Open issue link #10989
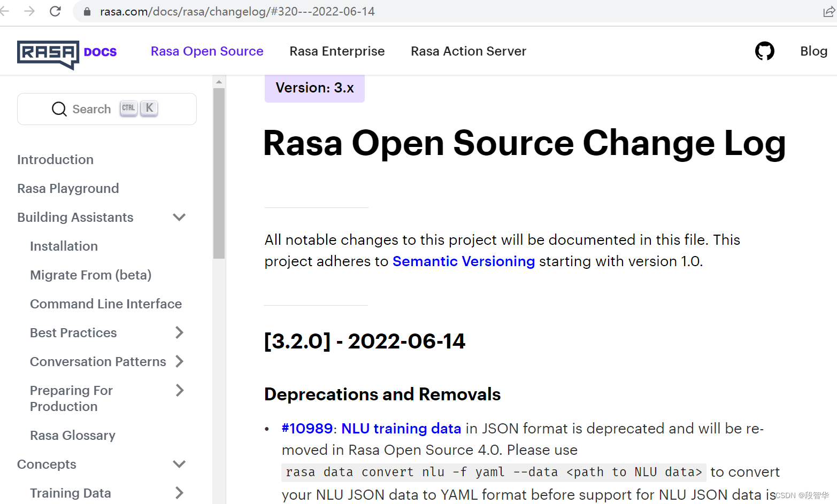This screenshot has height=504, width=837. point(308,429)
